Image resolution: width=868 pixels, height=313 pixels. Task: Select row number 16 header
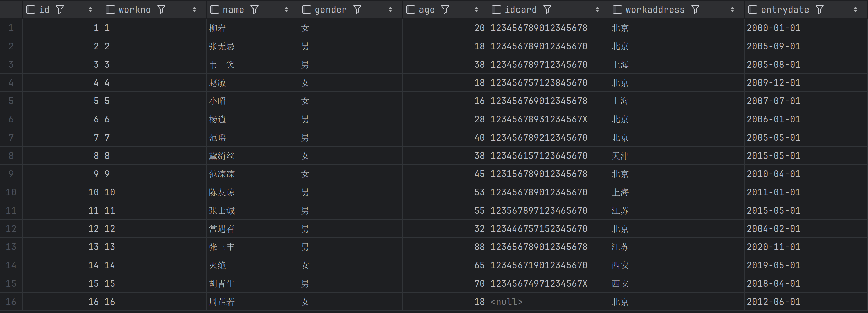pyautogui.click(x=11, y=302)
